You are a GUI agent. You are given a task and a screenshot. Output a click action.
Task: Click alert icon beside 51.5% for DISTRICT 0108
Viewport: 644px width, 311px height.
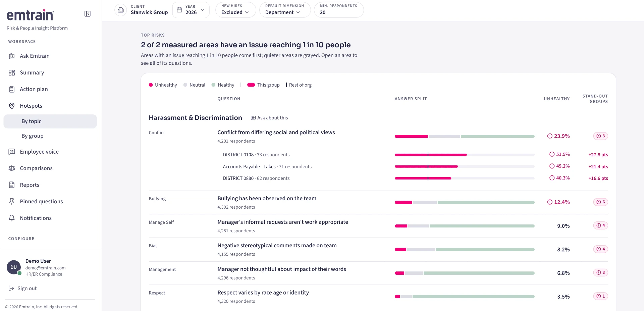pos(552,154)
